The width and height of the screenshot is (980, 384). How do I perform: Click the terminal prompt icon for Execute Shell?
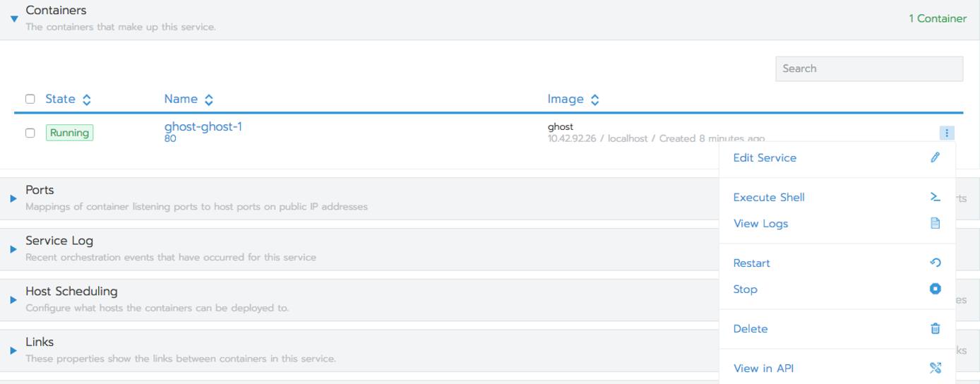tap(935, 197)
